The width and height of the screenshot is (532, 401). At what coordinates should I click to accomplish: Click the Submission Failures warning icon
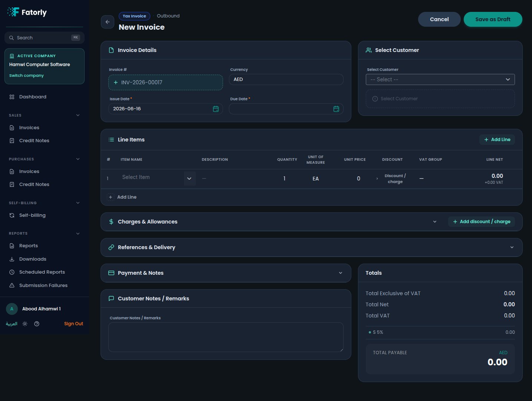(x=12, y=286)
